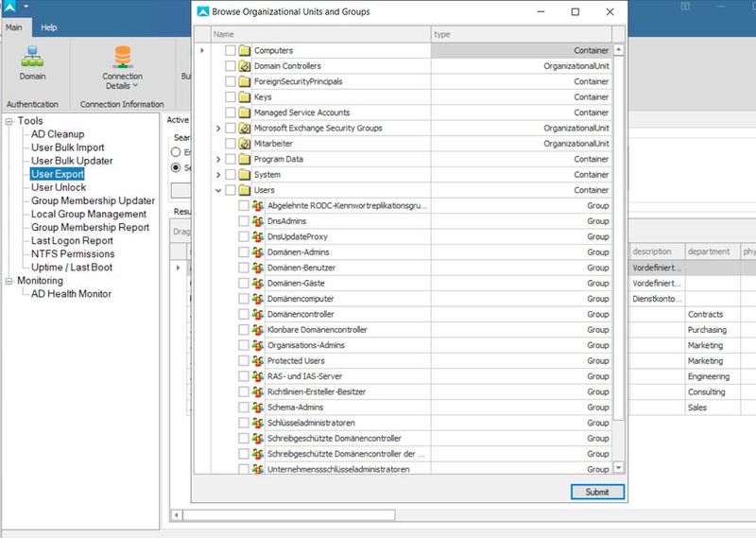
Task: Tick the Domänen-Admins group checkbox
Action: [x=244, y=252]
